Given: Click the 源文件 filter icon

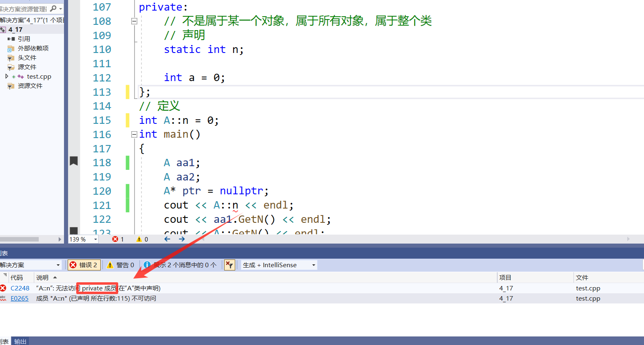Looking at the screenshot, I should pos(11,67).
